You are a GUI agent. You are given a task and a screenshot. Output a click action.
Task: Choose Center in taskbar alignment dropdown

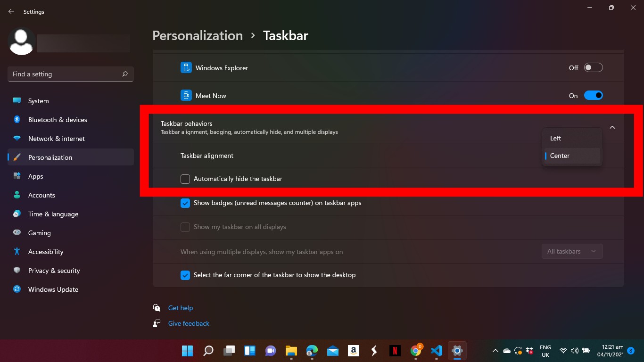572,156
